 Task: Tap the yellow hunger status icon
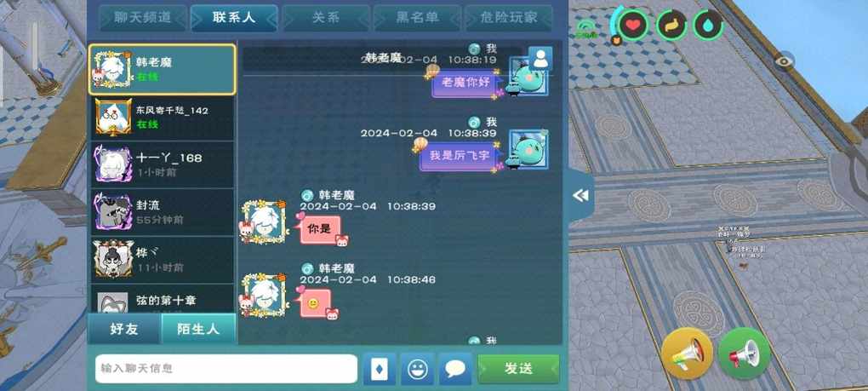[x=671, y=25]
